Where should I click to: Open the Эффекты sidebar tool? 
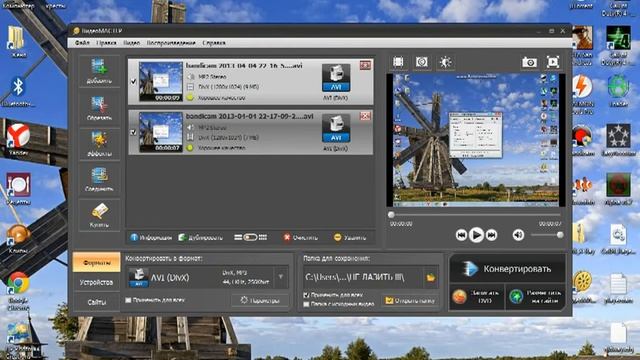(99, 144)
